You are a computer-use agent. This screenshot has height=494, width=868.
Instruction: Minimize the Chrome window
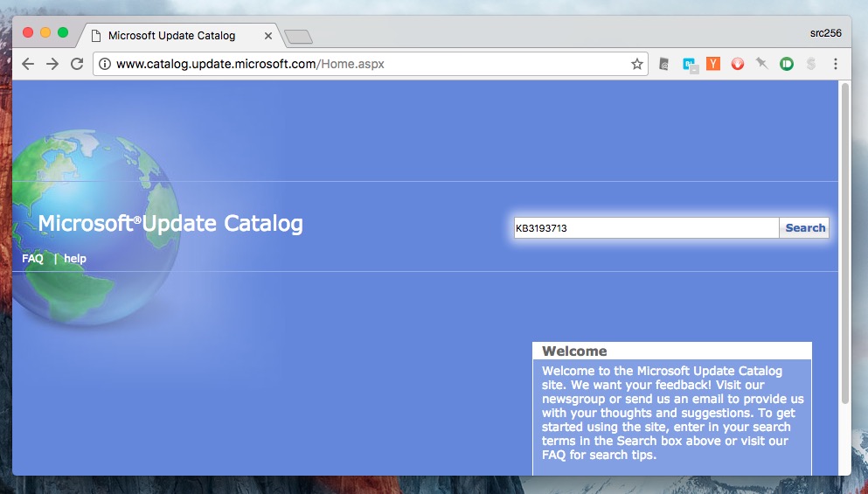(45, 32)
